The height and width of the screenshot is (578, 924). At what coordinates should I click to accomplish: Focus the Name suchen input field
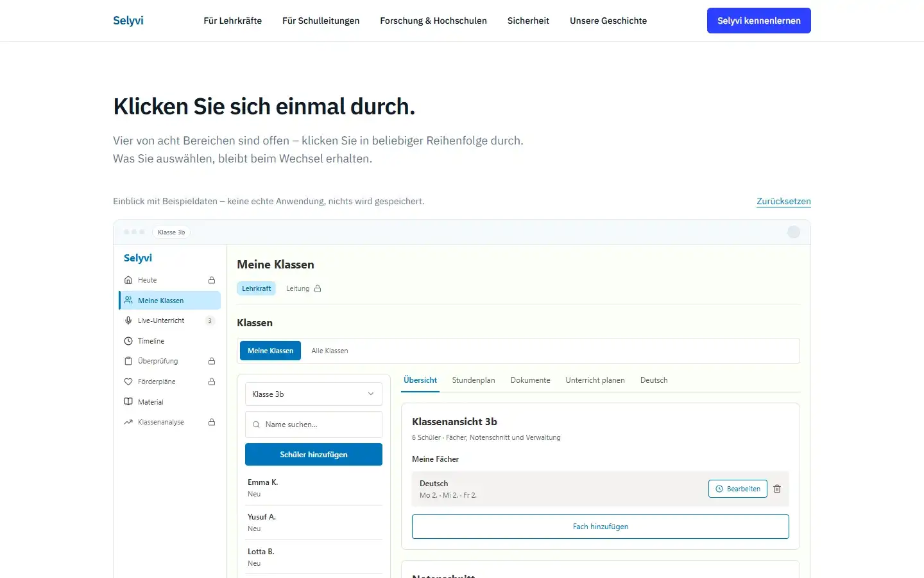(x=314, y=425)
